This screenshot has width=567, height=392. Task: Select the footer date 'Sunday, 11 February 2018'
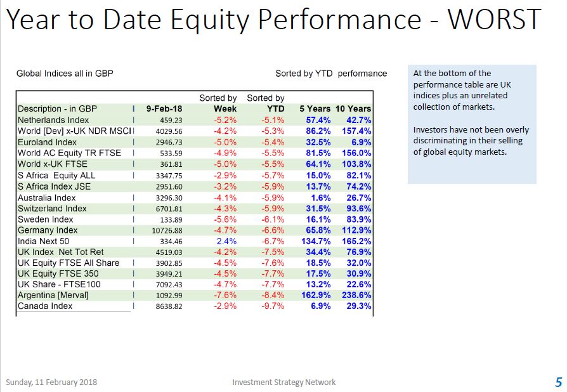point(51,382)
